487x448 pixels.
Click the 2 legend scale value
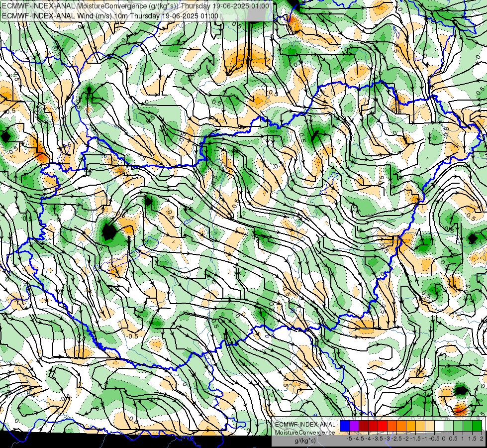click(482, 439)
